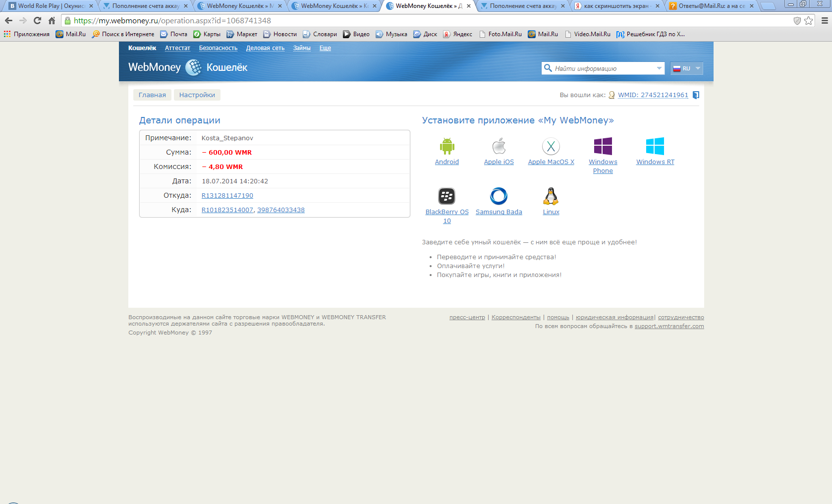Viewport: 832px width, 504px height.
Task: Open support.wmtransfer.com link
Action: click(x=669, y=326)
